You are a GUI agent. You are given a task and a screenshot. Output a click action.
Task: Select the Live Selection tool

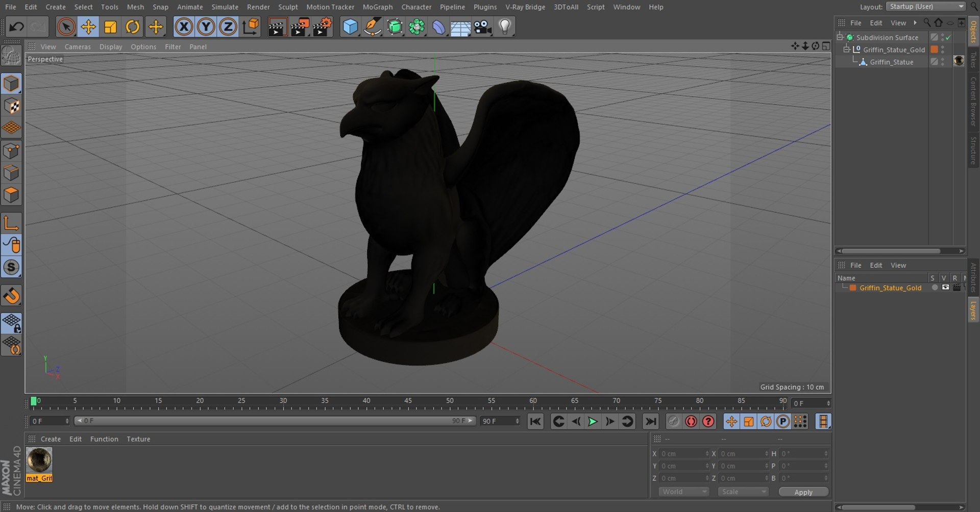point(66,27)
